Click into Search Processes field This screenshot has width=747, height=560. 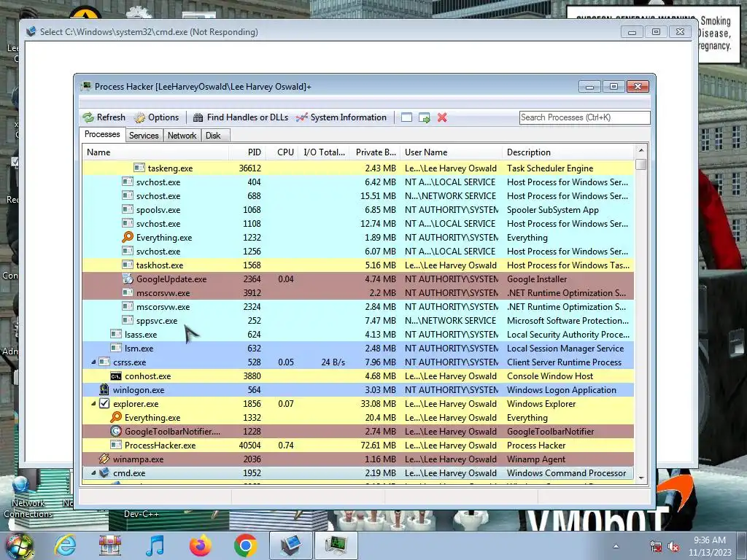(584, 117)
